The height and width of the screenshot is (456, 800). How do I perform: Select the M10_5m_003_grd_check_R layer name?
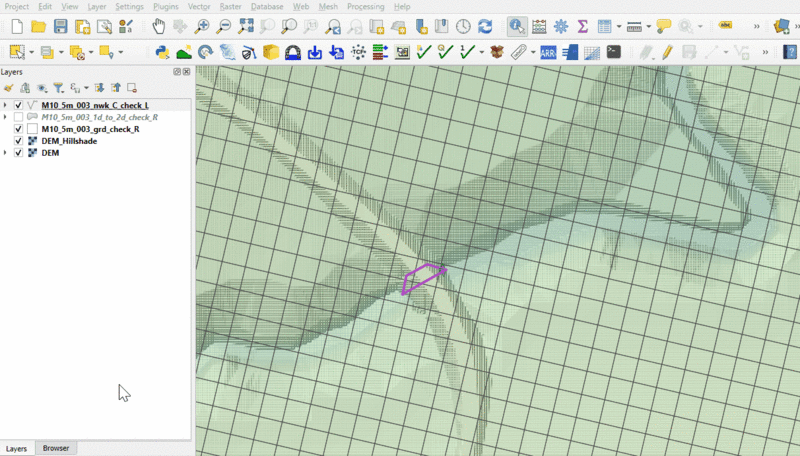pos(90,129)
